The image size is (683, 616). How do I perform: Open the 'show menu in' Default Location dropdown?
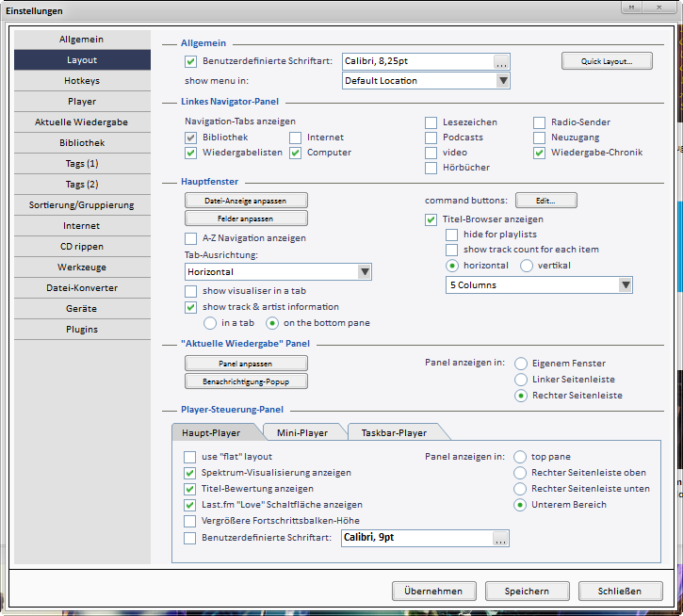pos(426,81)
